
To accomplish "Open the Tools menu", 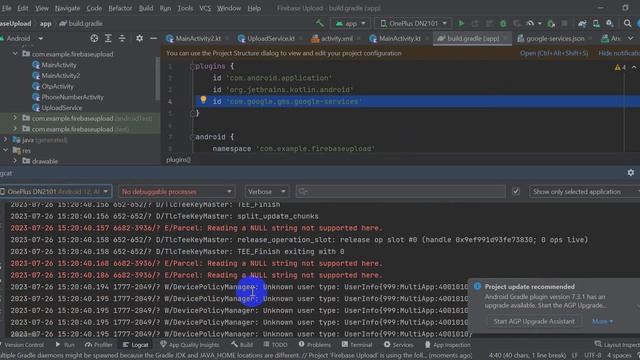I will 185,8.
